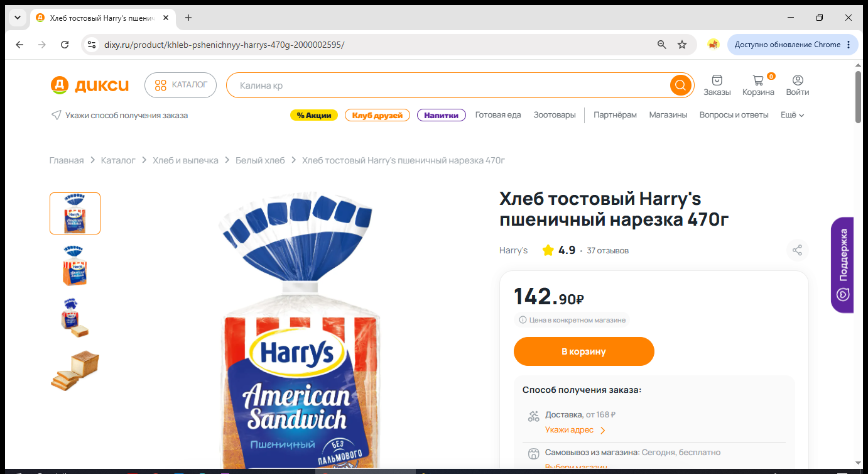868x474 pixels.
Task: Open the Напитки menu item
Action: click(x=442, y=115)
